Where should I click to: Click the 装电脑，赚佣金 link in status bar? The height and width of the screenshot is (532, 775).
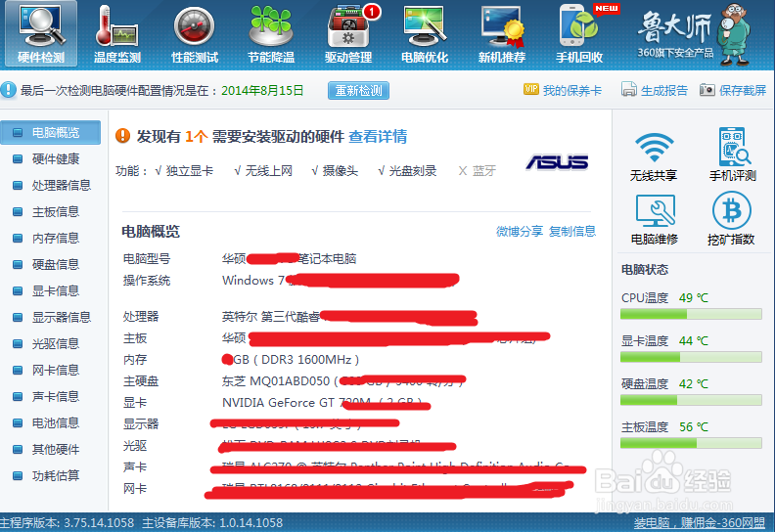point(699,523)
